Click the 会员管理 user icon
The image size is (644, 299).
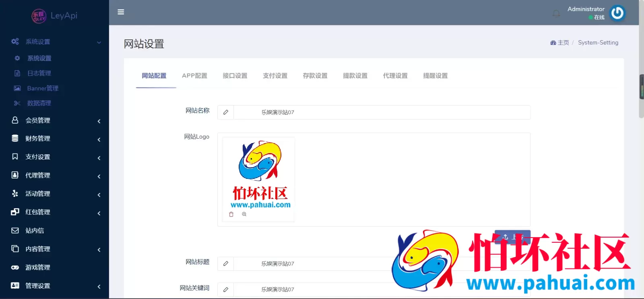15,120
